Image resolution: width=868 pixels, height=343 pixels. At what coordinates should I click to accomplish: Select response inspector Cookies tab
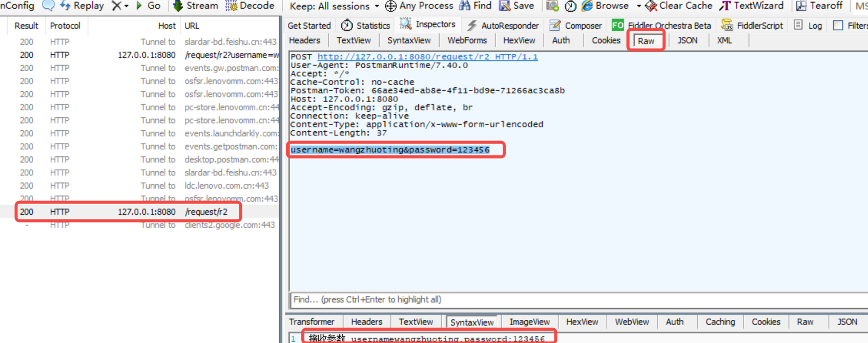[x=766, y=321]
